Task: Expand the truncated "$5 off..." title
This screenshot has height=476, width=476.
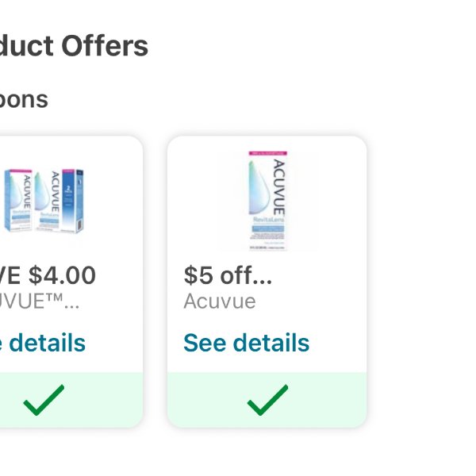Action: click(x=228, y=275)
